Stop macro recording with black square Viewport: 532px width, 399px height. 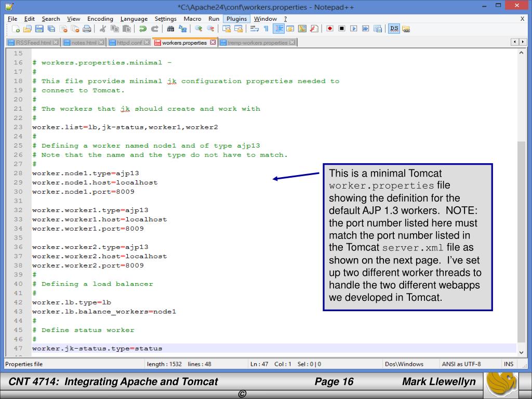tap(342, 29)
